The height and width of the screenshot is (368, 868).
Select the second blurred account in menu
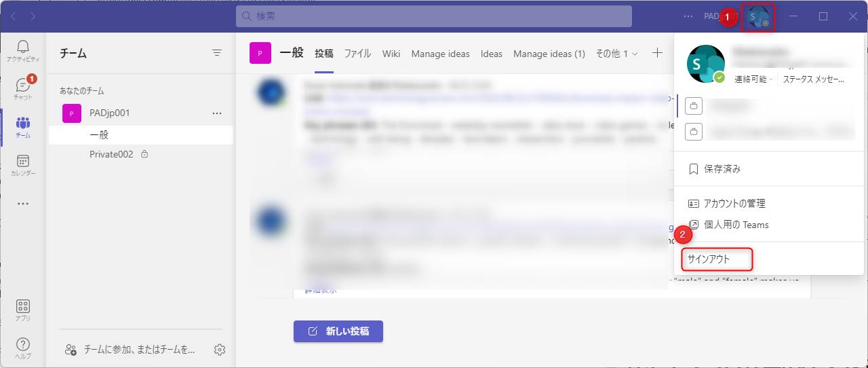point(769,130)
